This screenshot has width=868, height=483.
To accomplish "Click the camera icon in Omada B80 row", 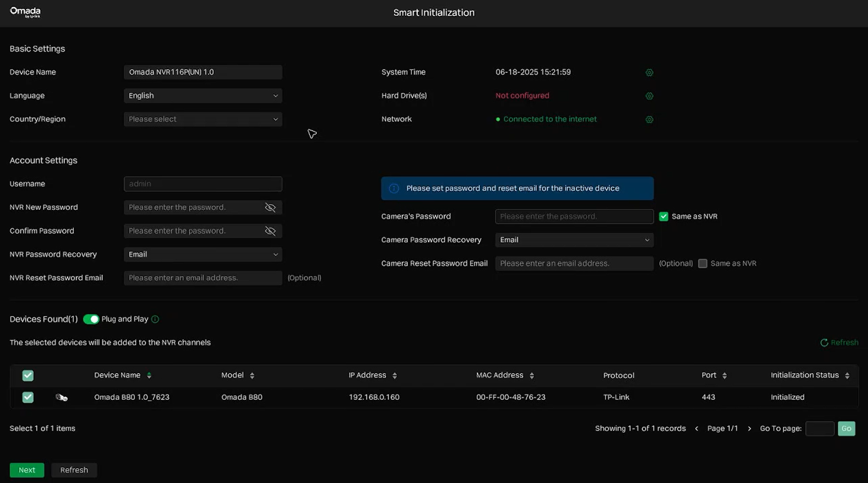I will point(61,398).
